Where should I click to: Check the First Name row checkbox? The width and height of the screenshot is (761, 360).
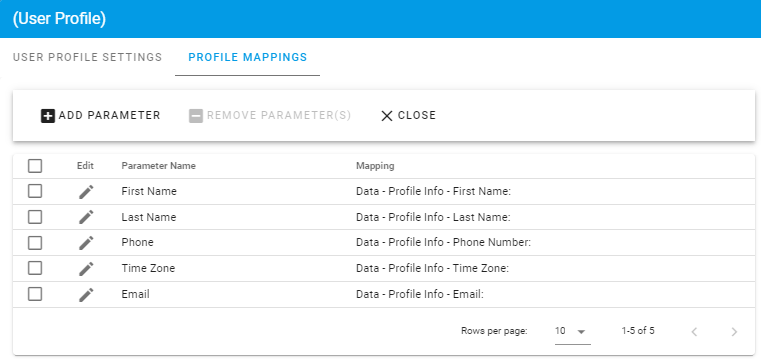[35, 192]
